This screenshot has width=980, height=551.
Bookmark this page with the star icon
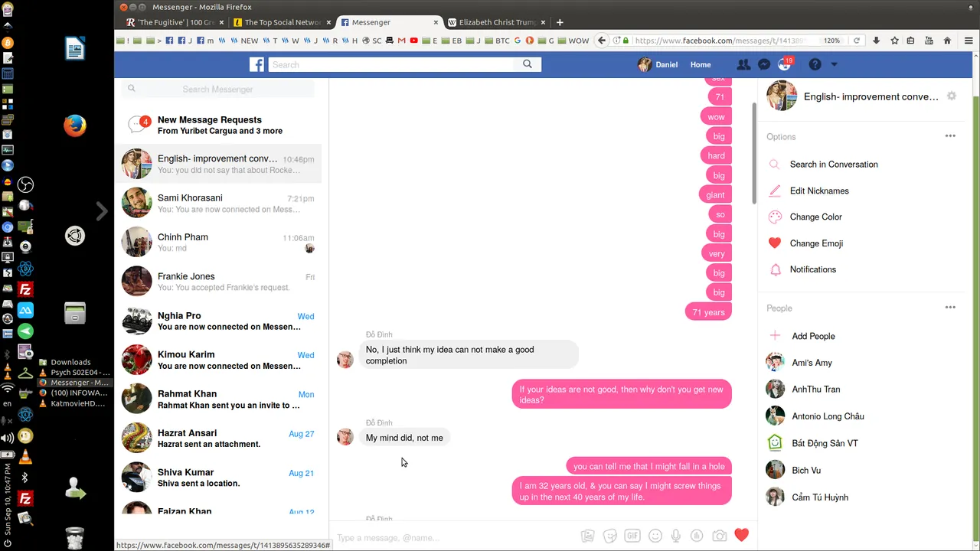click(894, 41)
